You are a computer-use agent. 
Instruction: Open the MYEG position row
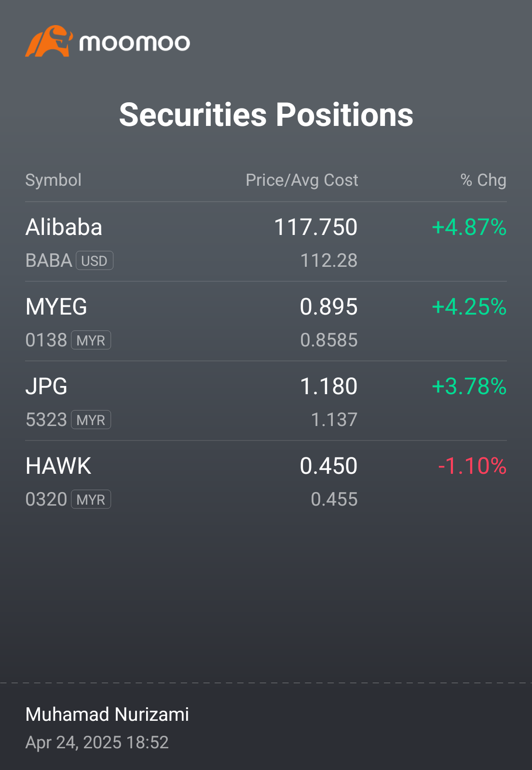pos(266,321)
